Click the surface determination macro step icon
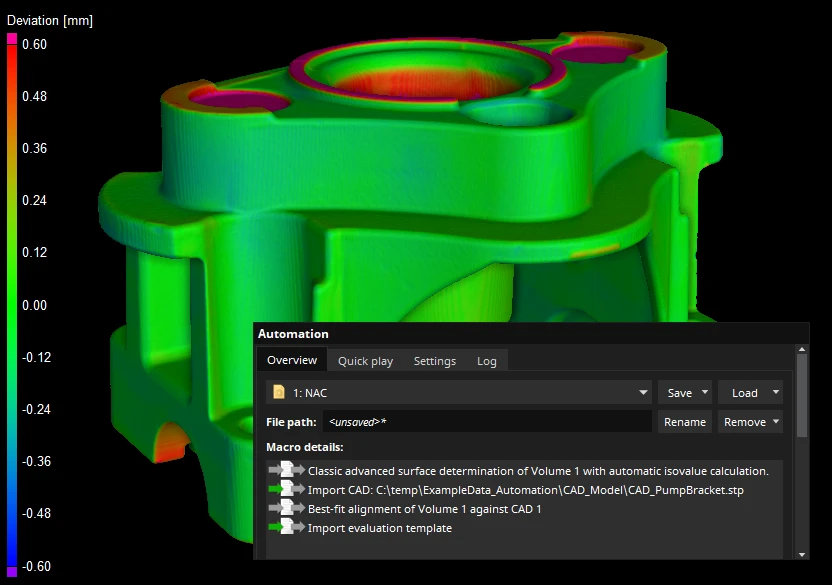Image resolution: width=832 pixels, height=585 pixels. (286, 471)
